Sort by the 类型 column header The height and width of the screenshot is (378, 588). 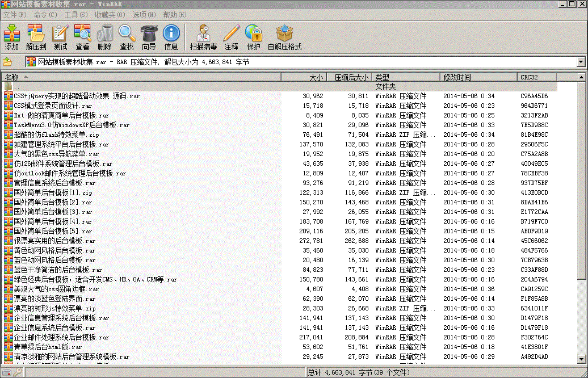click(x=406, y=77)
